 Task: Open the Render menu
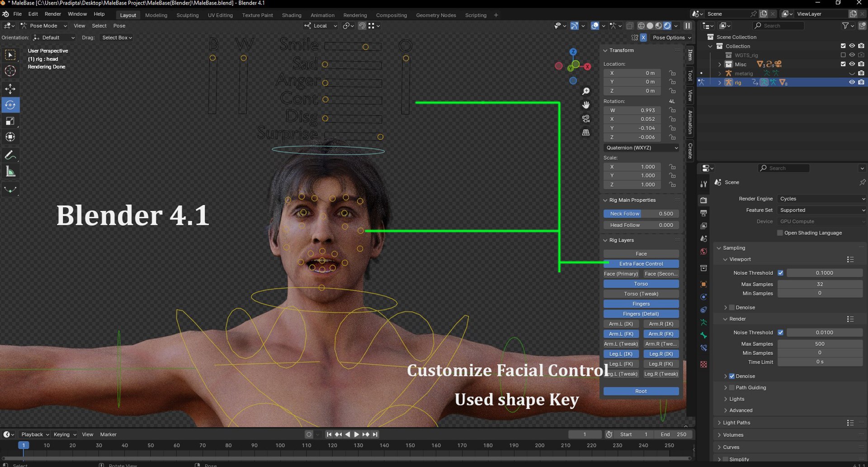53,14
